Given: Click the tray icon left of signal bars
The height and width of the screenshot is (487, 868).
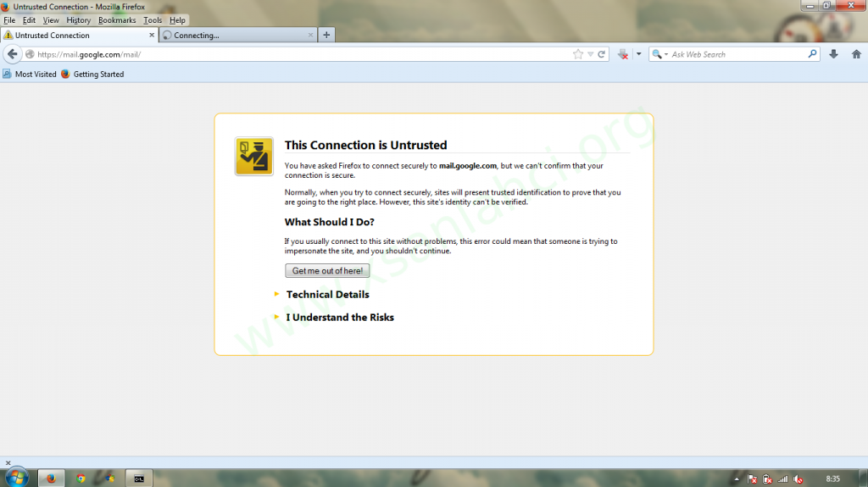Looking at the screenshot, I should 767,479.
